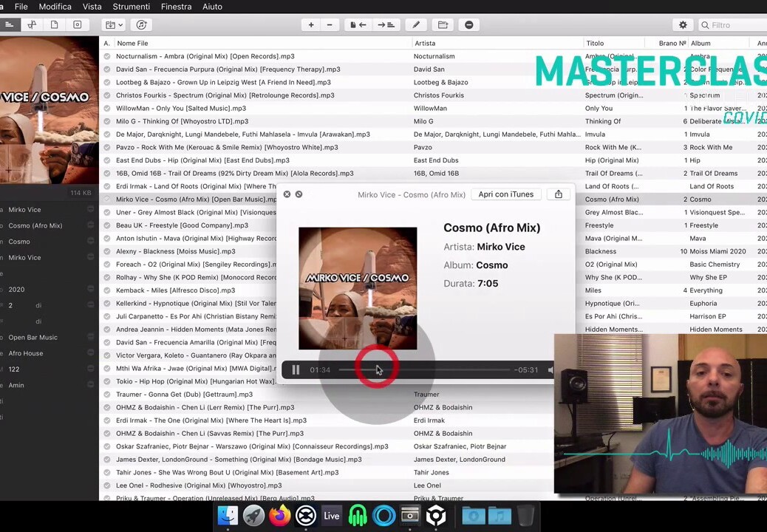The height and width of the screenshot is (532, 767).
Task: Select the 16B, Omid 16B - Trail Of Dreams row
Action: pyautogui.click(x=433, y=173)
